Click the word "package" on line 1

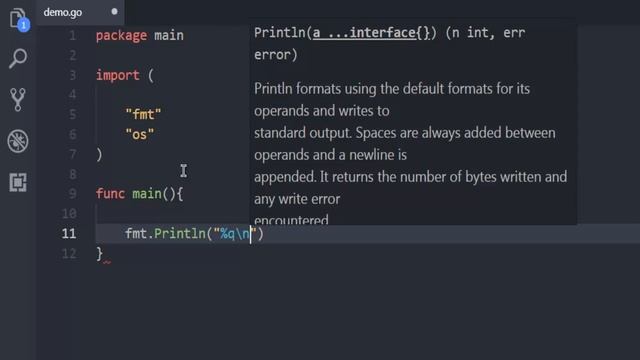tap(121, 36)
